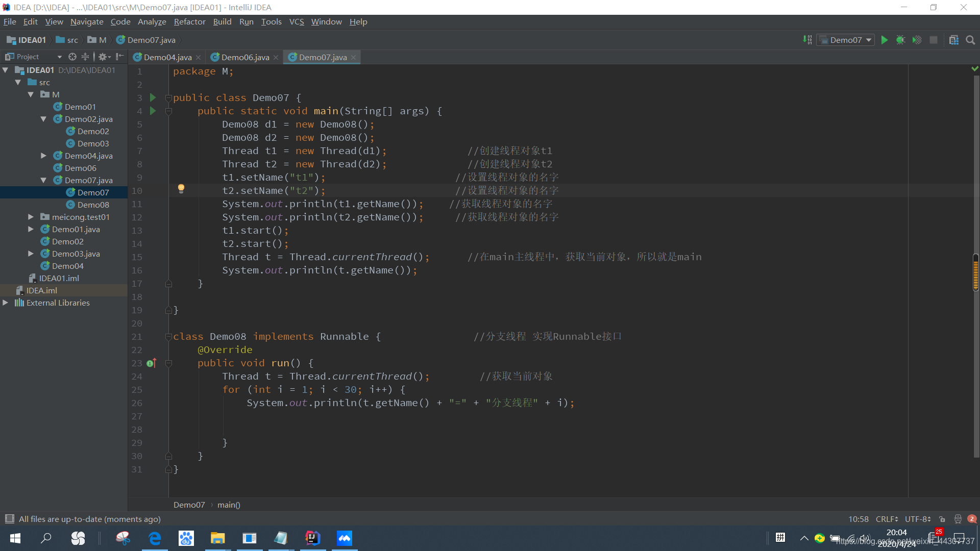Click the IDEA01 breadcrumb in navigation bar
Image resolution: width=980 pixels, height=551 pixels.
pos(27,40)
